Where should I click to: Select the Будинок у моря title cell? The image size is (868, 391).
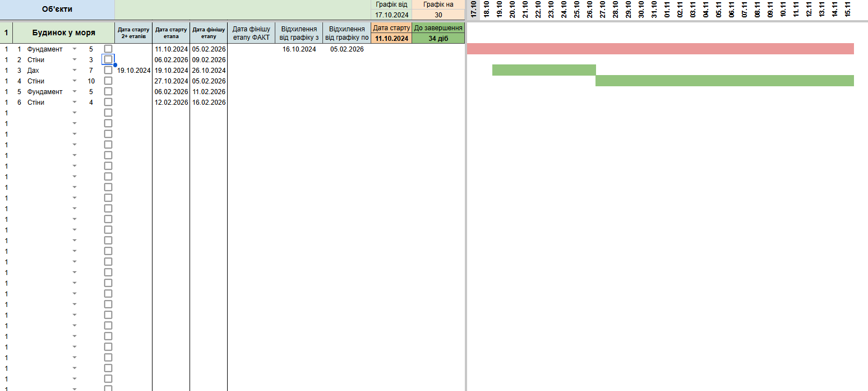point(63,32)
